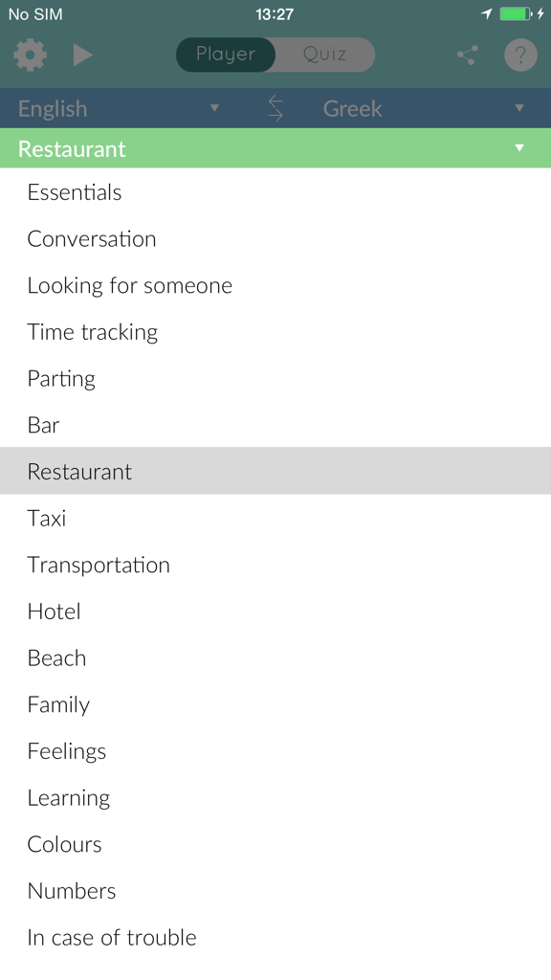Viewport: 551px width, 980px height.
Task: Tap the location arrow in the status bar
Action: pyautogui.click(x=486, y=13)
